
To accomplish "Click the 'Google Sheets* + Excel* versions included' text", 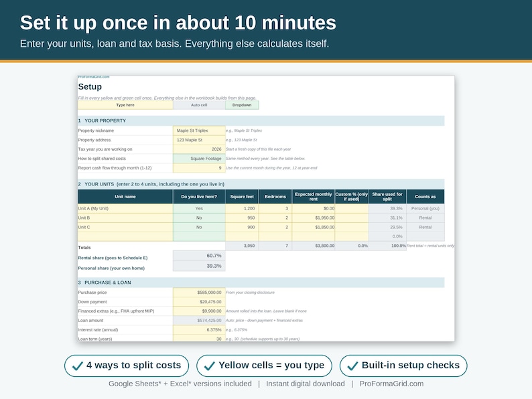I will 180,384.
